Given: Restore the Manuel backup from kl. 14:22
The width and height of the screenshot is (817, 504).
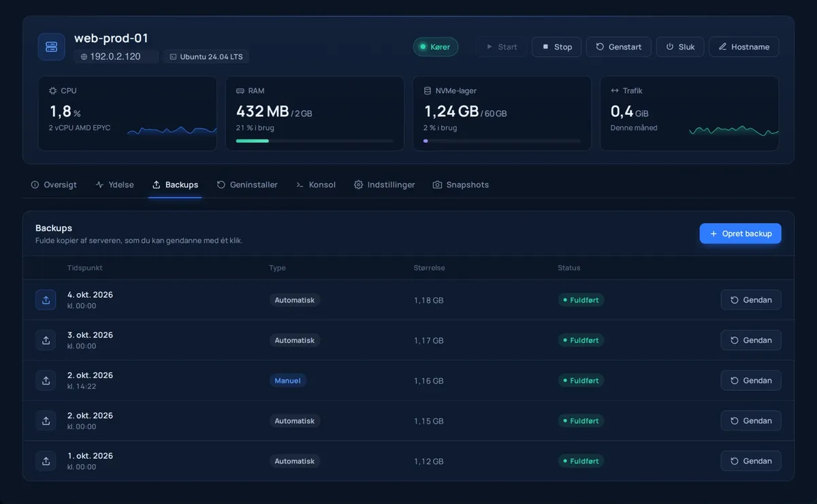Looking at the screenshot, I should tap(751, 380).
